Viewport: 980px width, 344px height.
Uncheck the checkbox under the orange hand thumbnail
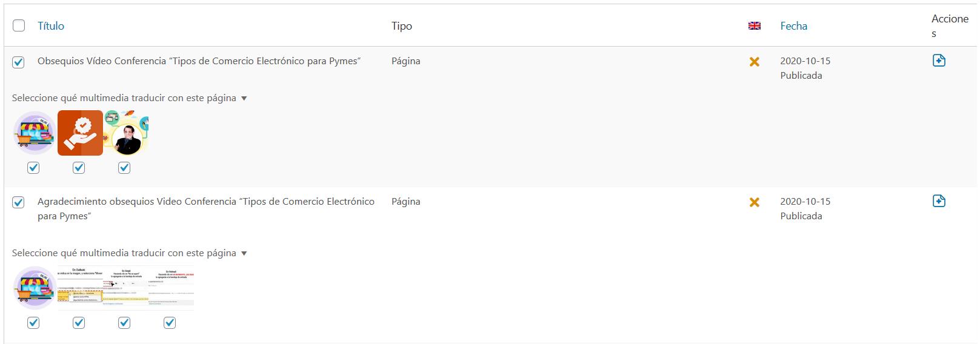click(x=79, y=168)
